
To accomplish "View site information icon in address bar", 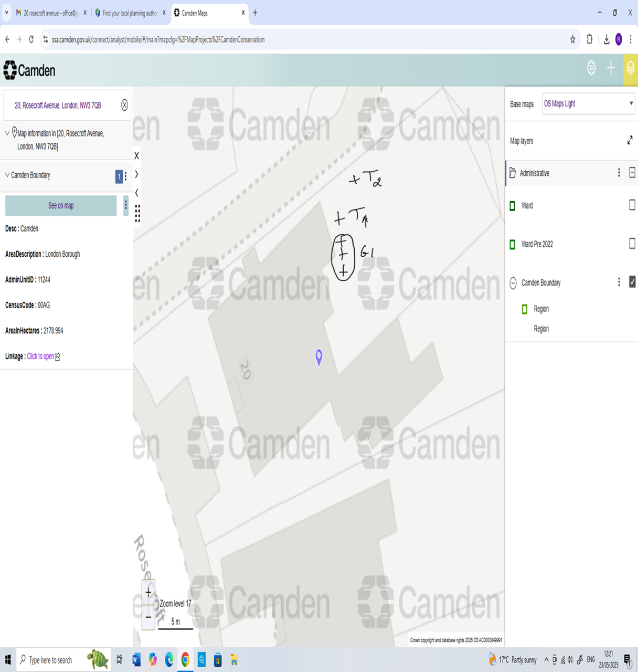I will pyautogui.click(x=46, y=39).
